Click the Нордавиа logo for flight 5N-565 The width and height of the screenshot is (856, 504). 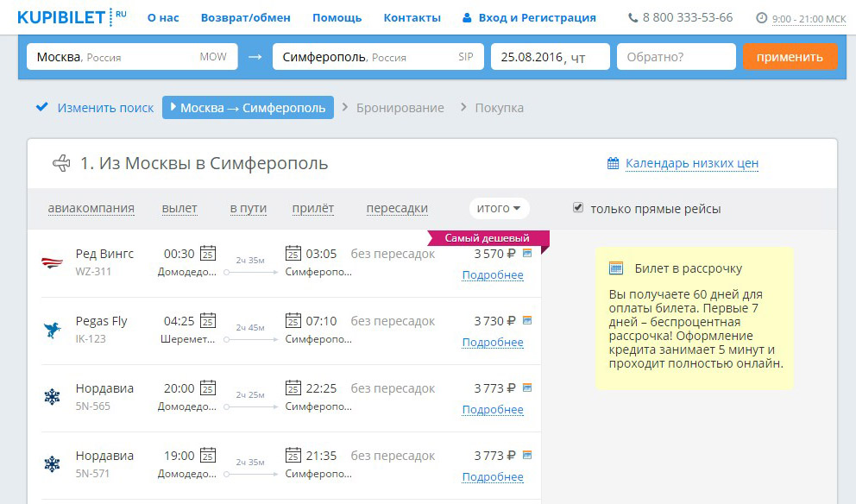click(x=52, y=397)
